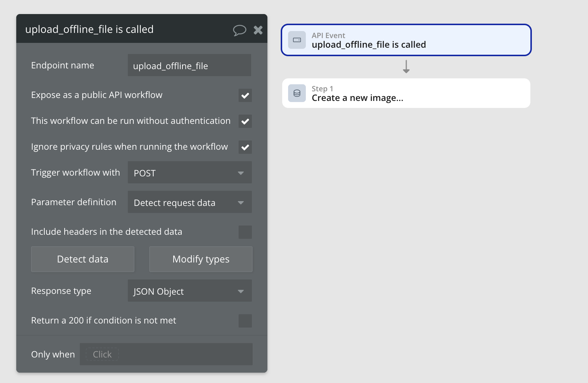The width and height of the screenshot is (588, 383).
Task: Click the Detect data button
Action: pos(83,259)
